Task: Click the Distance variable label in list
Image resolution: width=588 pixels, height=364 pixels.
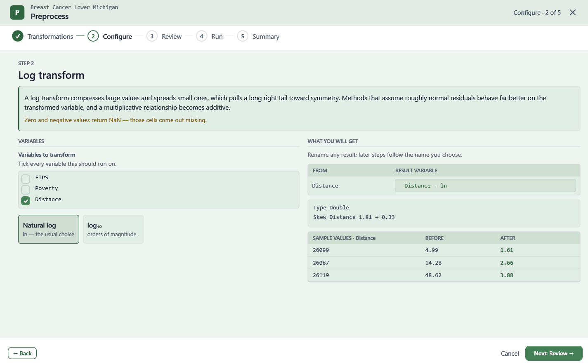Action: coord(48,199)
